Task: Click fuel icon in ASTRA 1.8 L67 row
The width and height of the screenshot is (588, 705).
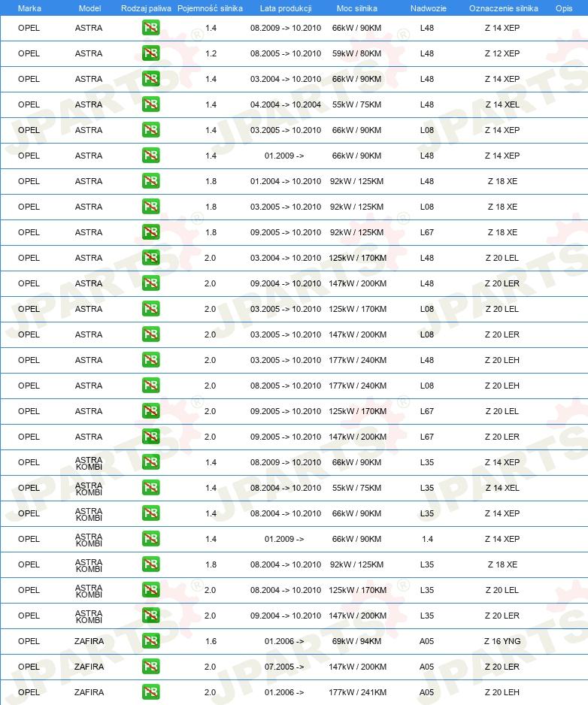Action: [x=150, y=232]
